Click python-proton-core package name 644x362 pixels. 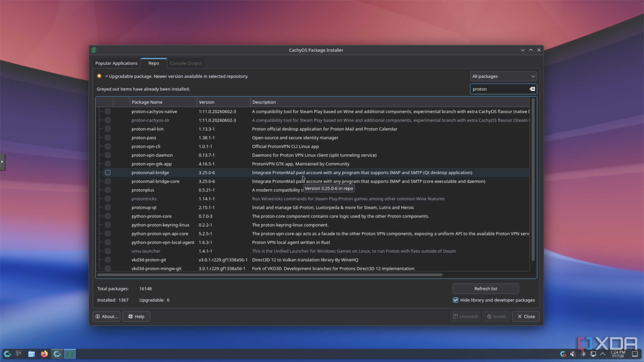click(x=152, y=216)
